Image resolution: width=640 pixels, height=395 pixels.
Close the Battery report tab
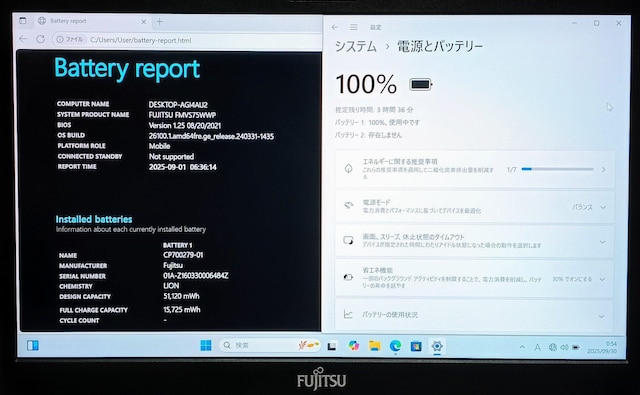click(144, 22)
